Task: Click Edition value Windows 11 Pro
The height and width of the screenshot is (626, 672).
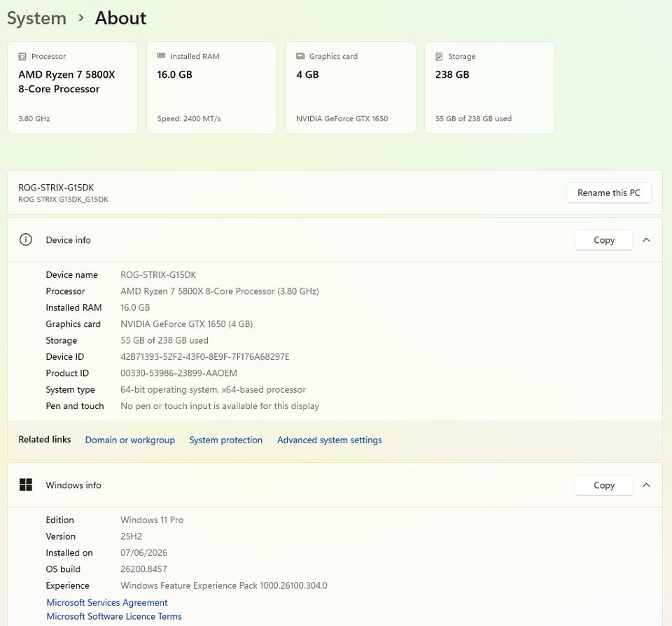Action: coord(152,520)
